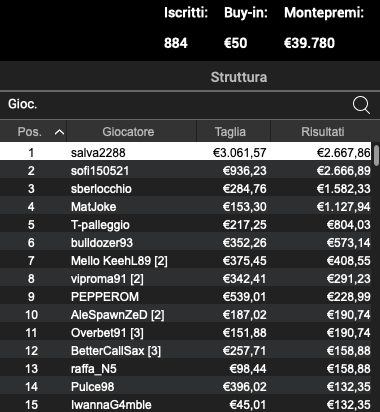Toggle the Pos. column sort arrow
Viewport: 380px width, 412px height.
point(59,132)
